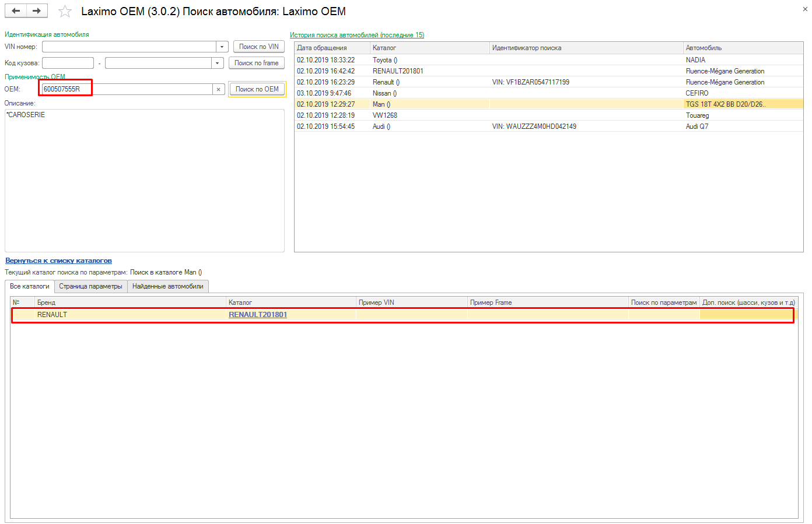Add page to favorites with star icon
The width and height of the screenshot is (812, 524).
(65, 11)
